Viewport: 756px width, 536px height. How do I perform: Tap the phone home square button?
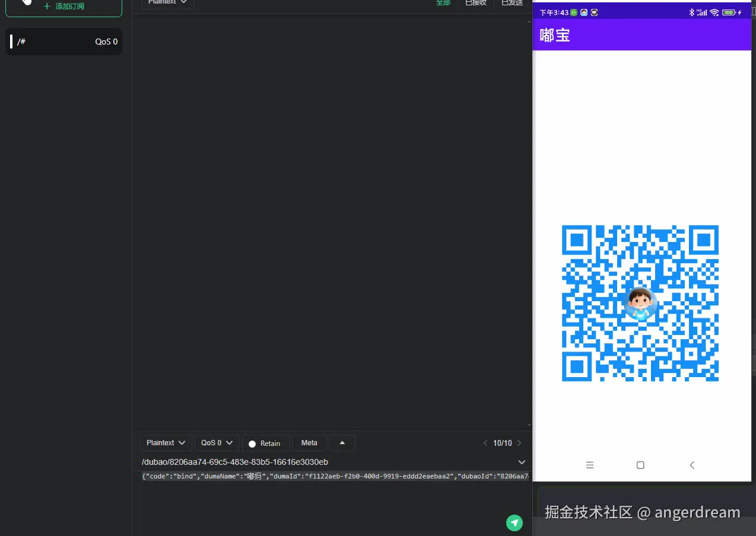(x=640, y=465)
